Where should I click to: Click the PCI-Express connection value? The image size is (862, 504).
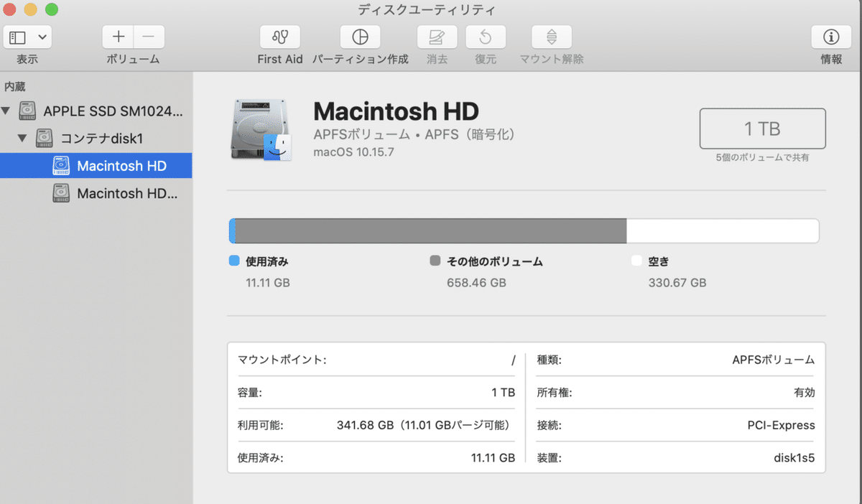pyautogui.click(x=782, y=425)
